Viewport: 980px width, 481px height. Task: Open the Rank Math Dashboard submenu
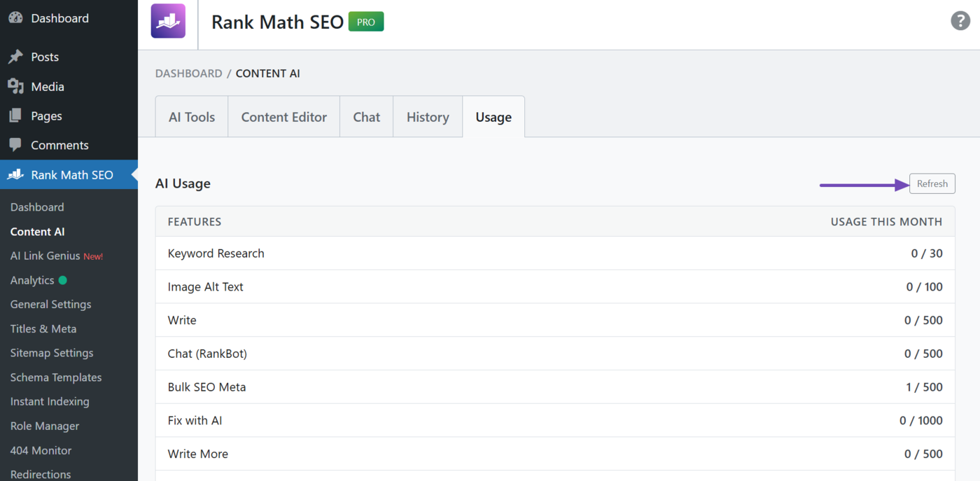37,207
